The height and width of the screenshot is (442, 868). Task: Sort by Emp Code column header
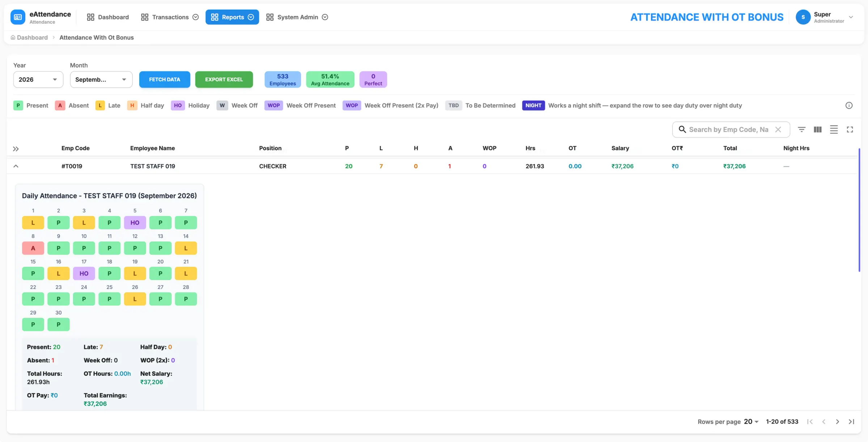[75, 148]
